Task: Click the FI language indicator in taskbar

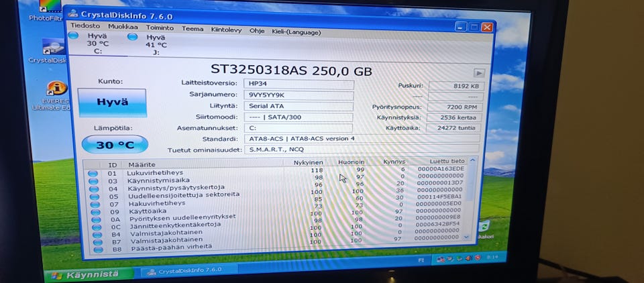Action: 421,260
